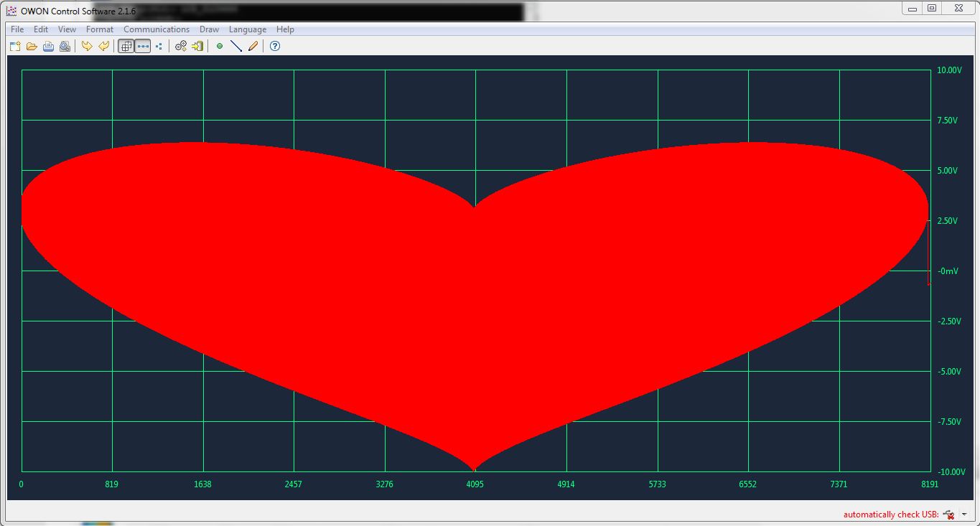
Task: Click the New file toolbar icon
Action: click(15, 46)
